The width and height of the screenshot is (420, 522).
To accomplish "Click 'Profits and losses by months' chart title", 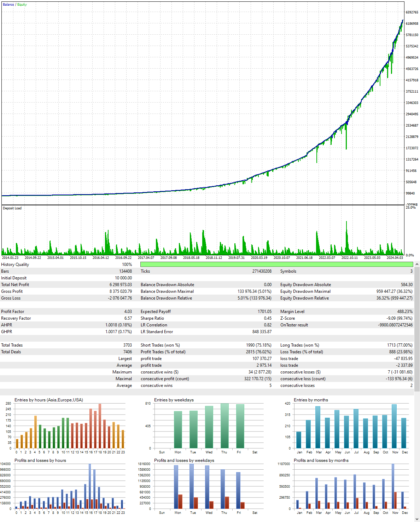I will [x=321, y=460].
